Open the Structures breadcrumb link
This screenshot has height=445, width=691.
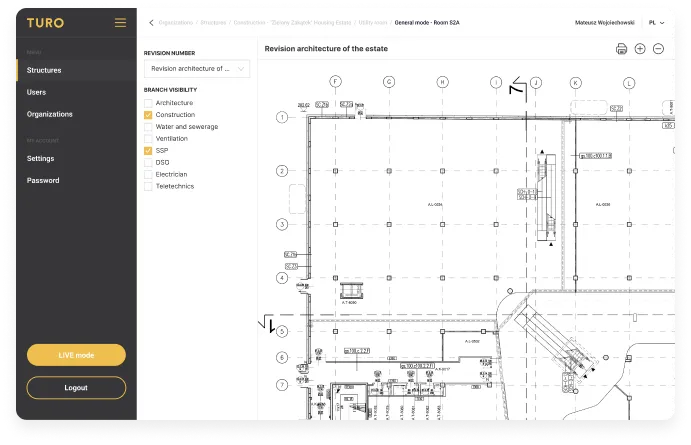coord(213,22)
